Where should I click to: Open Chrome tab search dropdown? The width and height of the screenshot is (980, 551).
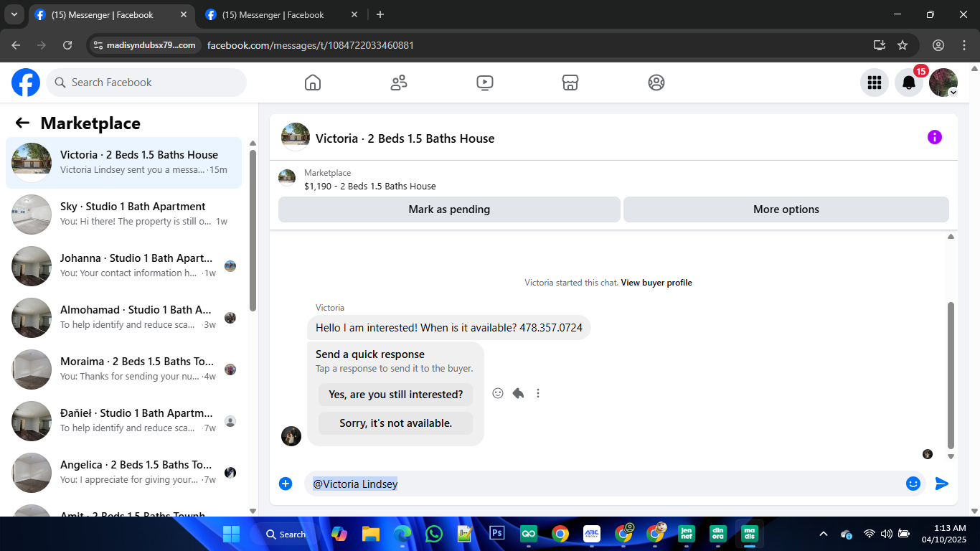pyautogui.click(x=14, y=14)
